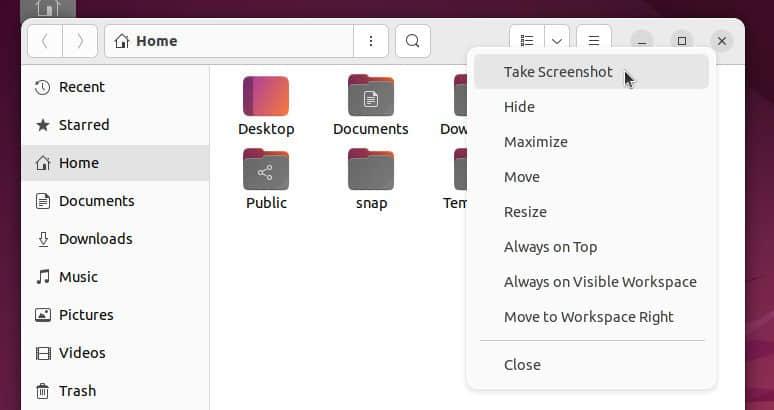Click the back navigation arrow
The width and height of the screenshot is (774, 410).
pyautogui.click(x=45, y=41)
